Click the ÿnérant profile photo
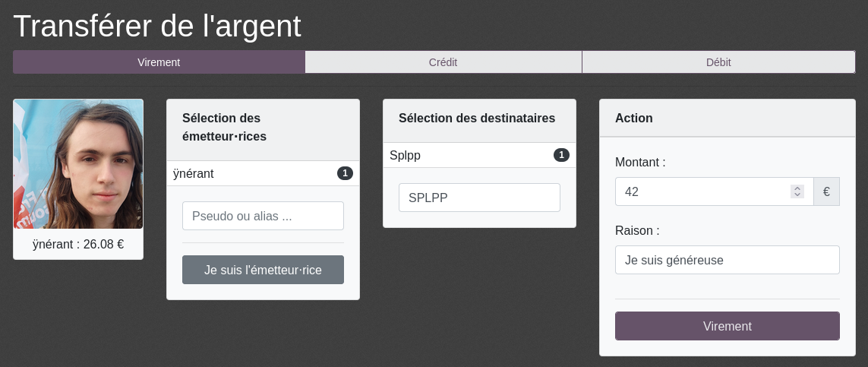This screenshot has height=367, width=868. [78, 164]
